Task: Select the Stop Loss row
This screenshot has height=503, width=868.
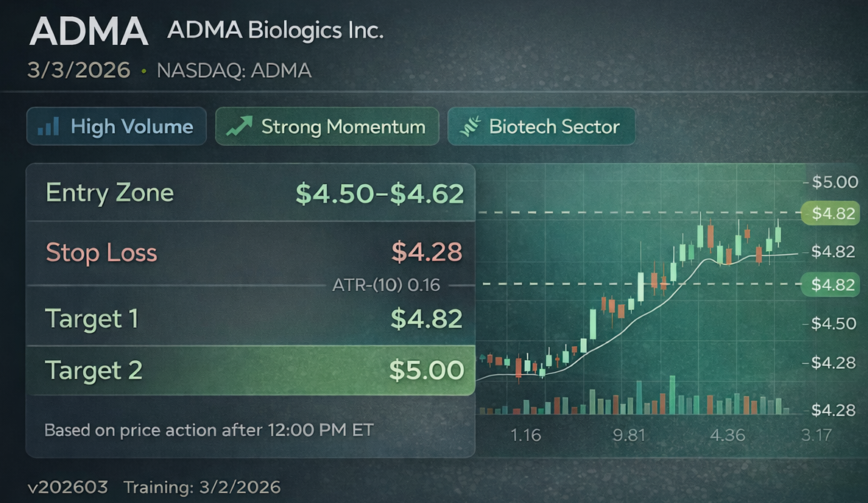Action: click(x=250, y=252)
